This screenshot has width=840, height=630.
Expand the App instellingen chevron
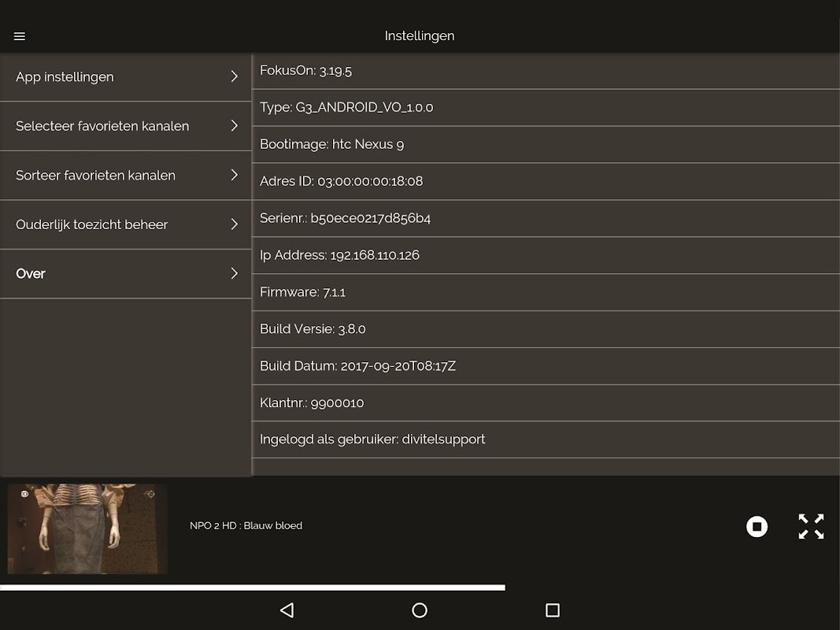click(x=234, y=76)
